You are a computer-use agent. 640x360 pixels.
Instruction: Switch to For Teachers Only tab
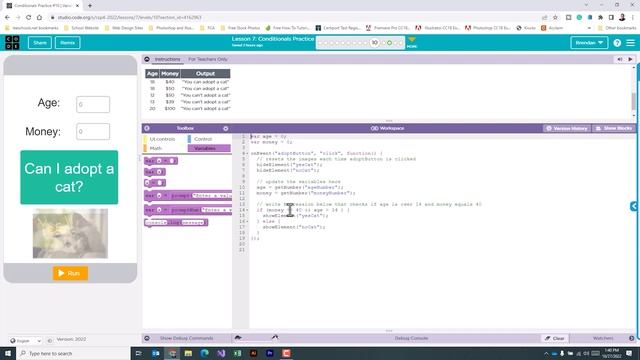(208, 59)
